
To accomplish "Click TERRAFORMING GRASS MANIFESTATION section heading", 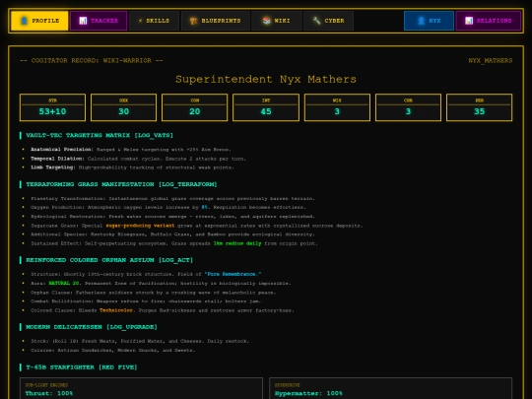I will (121, 184).
